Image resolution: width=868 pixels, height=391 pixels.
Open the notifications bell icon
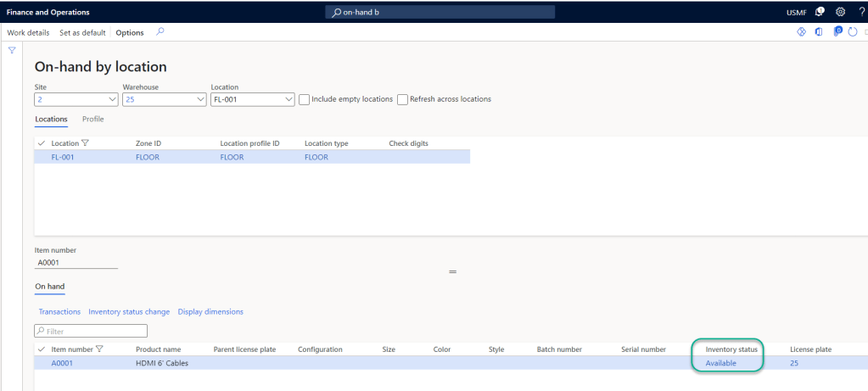[820, 12]
